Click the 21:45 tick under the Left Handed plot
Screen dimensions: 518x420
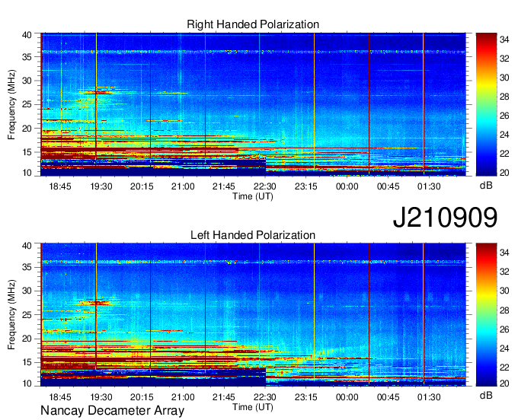(224, 397)
